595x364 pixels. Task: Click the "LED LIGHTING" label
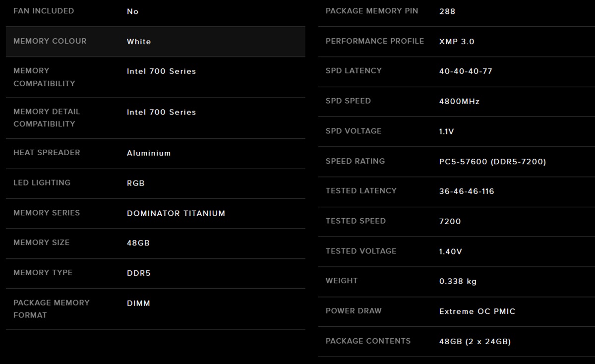coord(42,182)
